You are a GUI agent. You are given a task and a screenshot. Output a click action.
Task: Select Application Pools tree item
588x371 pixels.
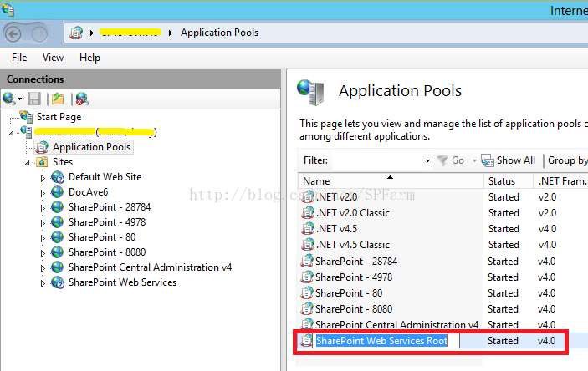[x=91, y=147]
